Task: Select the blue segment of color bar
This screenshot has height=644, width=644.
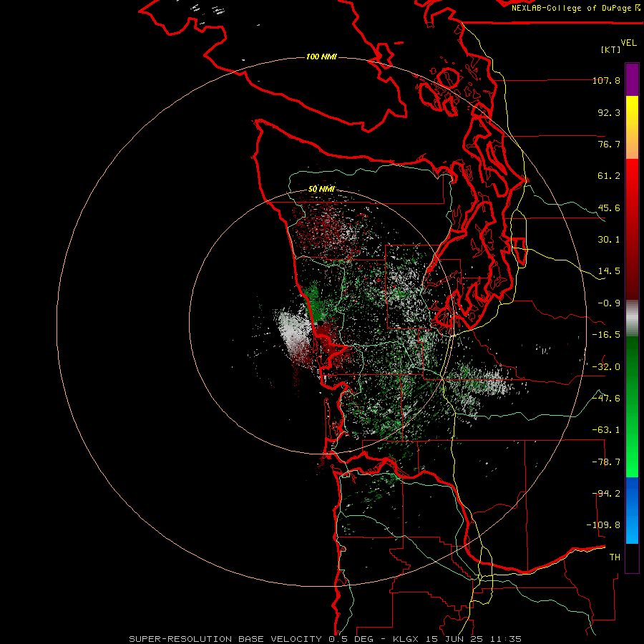Action: (x=632, y=493)
